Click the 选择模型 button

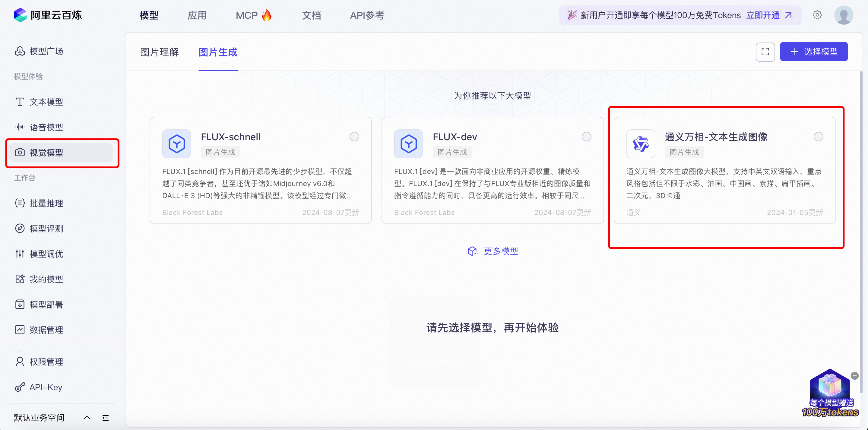click(x=813, y=52)
